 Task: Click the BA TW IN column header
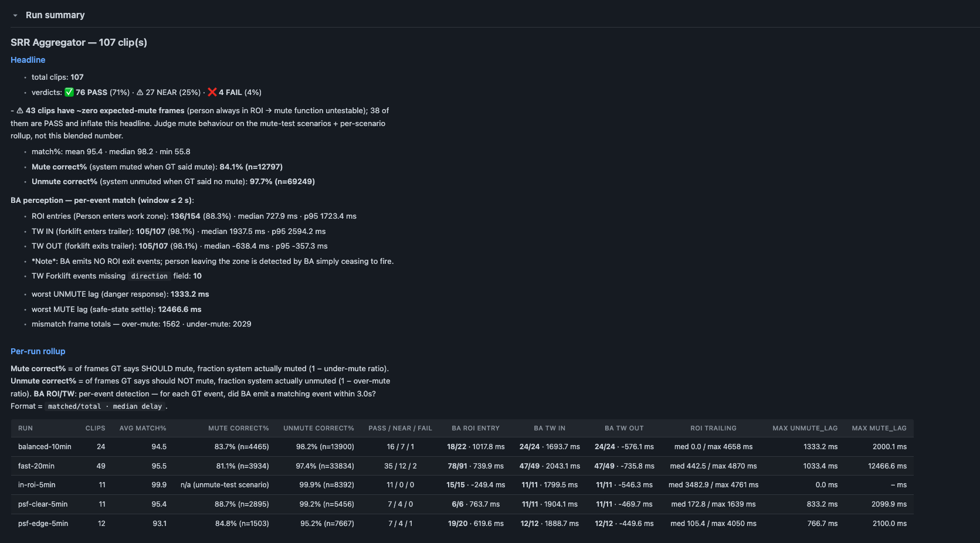click(x=550, y=428)
